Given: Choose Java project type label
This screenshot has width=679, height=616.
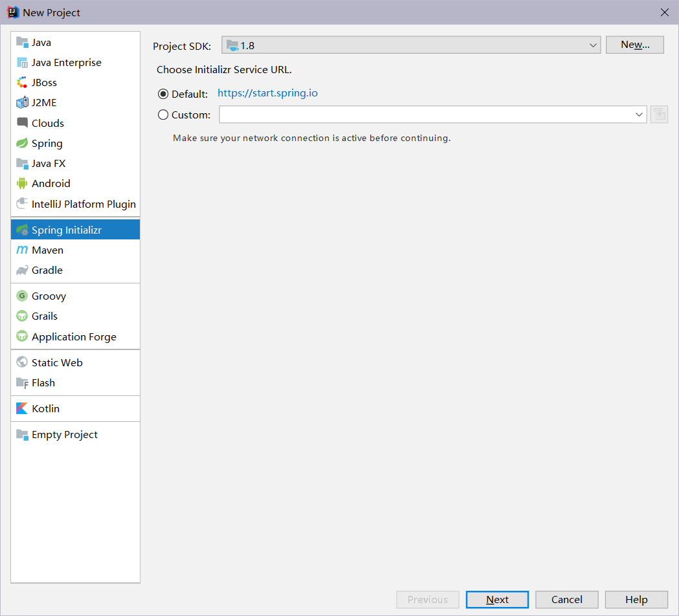Looking at the screenshot, I should click(x=41, y=43).
